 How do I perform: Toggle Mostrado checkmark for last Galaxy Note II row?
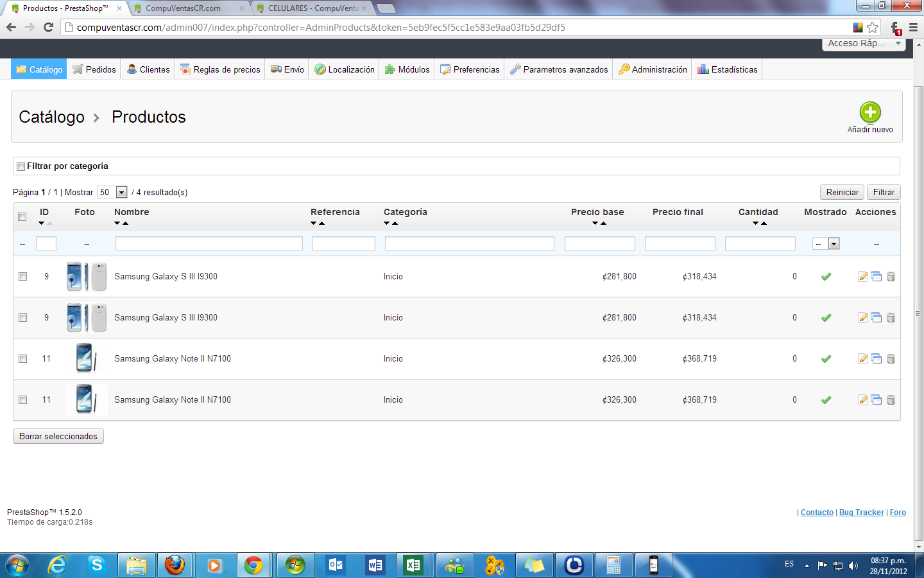point(826,400)
